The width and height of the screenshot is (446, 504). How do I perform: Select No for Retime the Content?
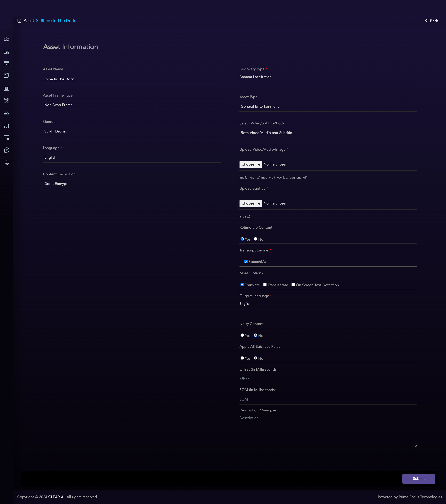point(256,239)
